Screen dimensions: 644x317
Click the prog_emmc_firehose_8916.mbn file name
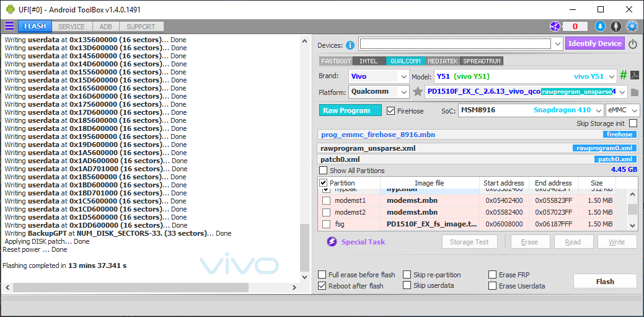(x=378, y=135)
